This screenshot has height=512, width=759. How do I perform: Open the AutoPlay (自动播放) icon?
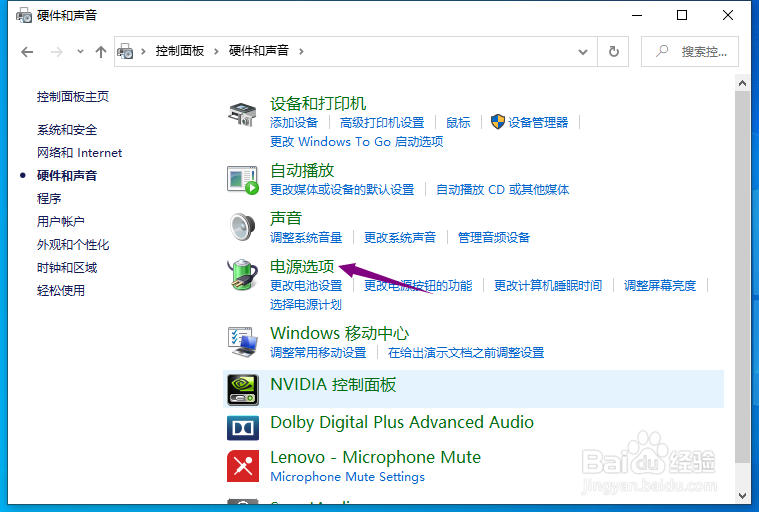243,180
